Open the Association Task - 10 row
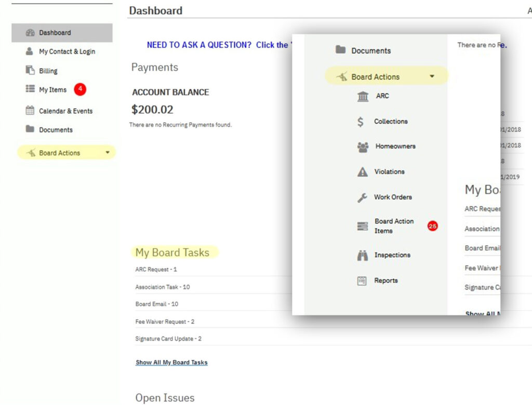 tap(163, 287)
